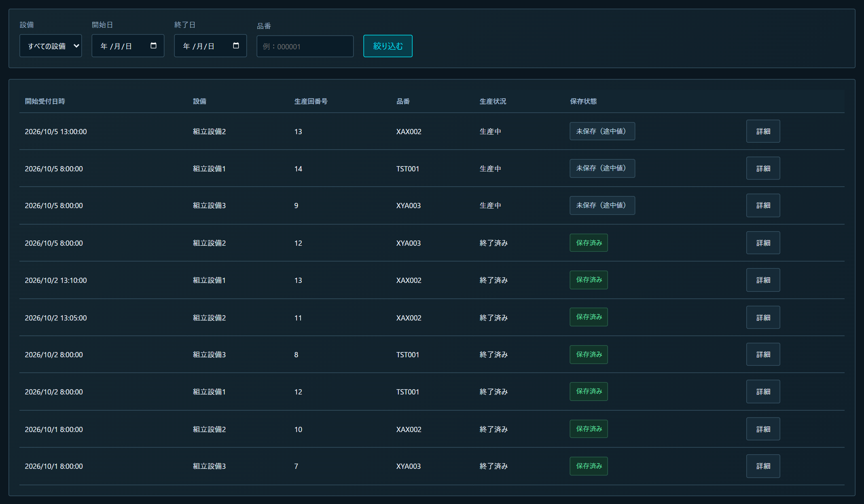The height and width of the screenshot is (504, 864).
Task: Click 終了済み status in production number 7 row
Action: pos(493,466)
